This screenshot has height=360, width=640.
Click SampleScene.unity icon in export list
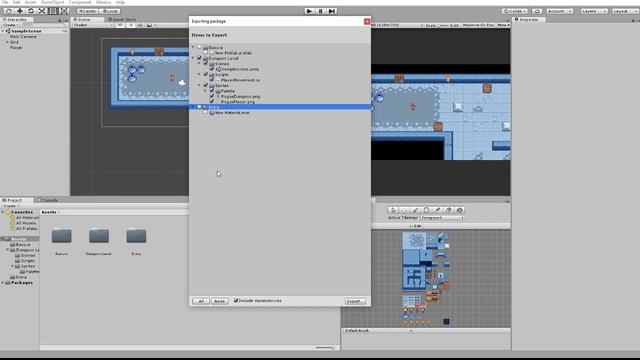click(x=218, y=69)
